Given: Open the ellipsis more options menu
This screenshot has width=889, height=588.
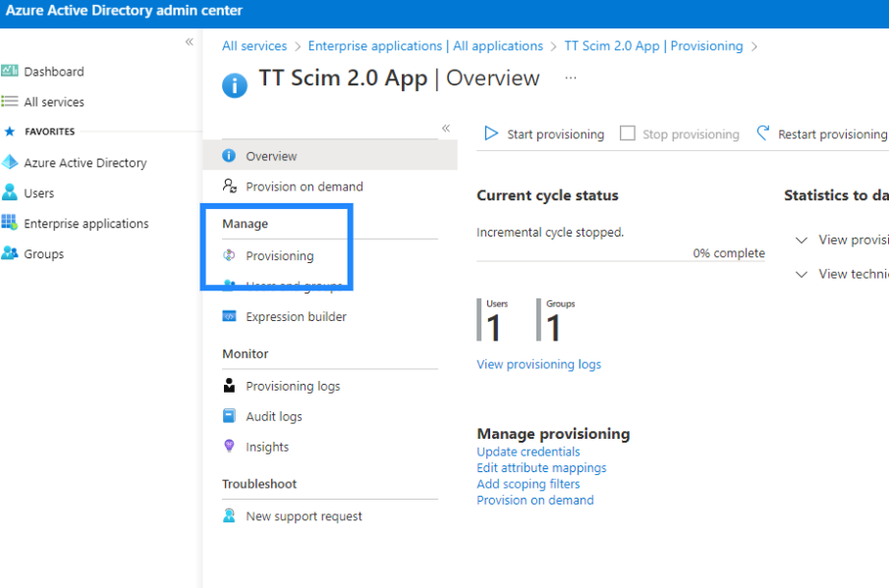Looking at the screenshot, I should tap(571, 79).
